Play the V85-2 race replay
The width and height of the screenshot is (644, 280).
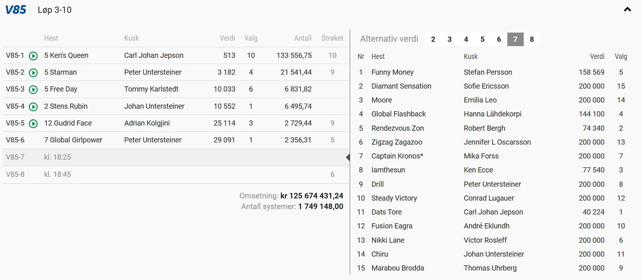pos(33,72)
